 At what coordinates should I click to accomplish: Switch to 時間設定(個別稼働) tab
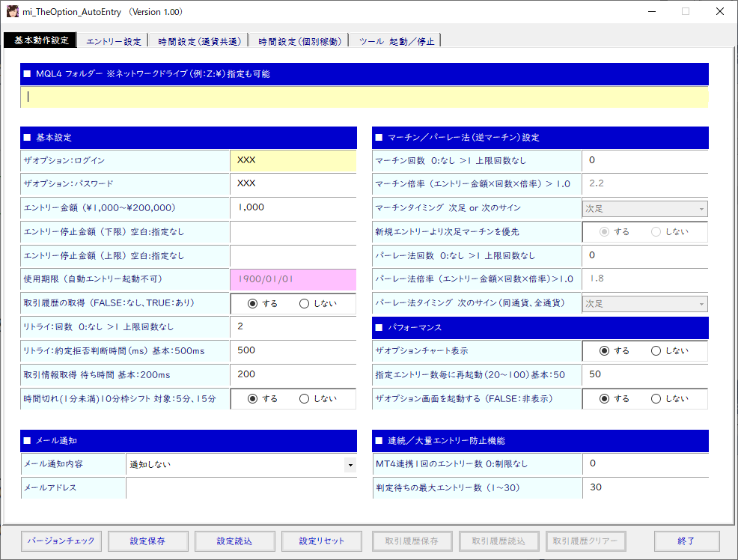tap(299, 41)
